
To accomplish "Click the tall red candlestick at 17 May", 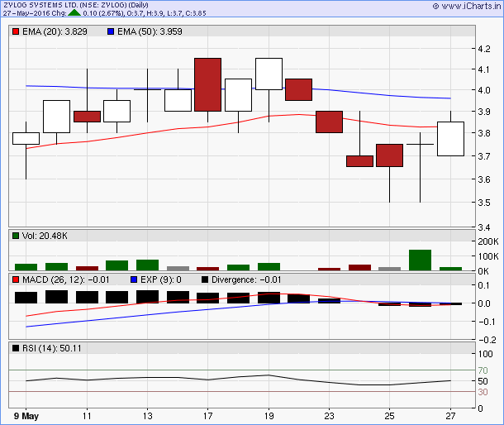I will [x=207, y=84].
